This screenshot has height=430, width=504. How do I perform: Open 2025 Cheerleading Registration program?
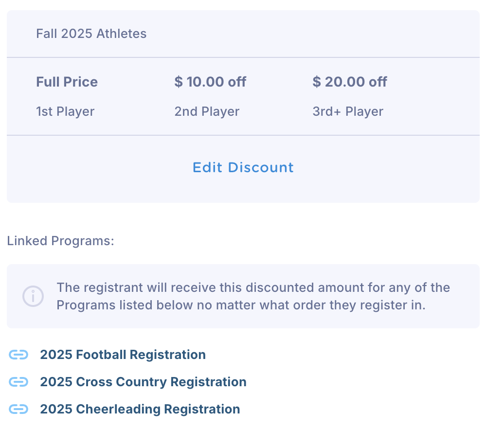pos(140,410)
